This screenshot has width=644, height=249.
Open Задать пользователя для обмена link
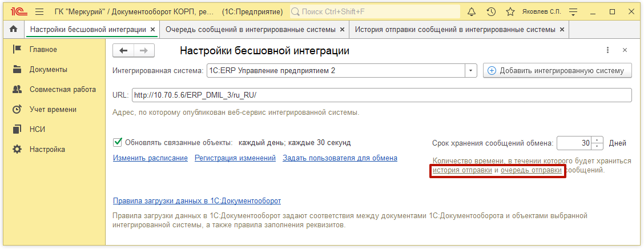pyautogui.click(x=340, y=158)
